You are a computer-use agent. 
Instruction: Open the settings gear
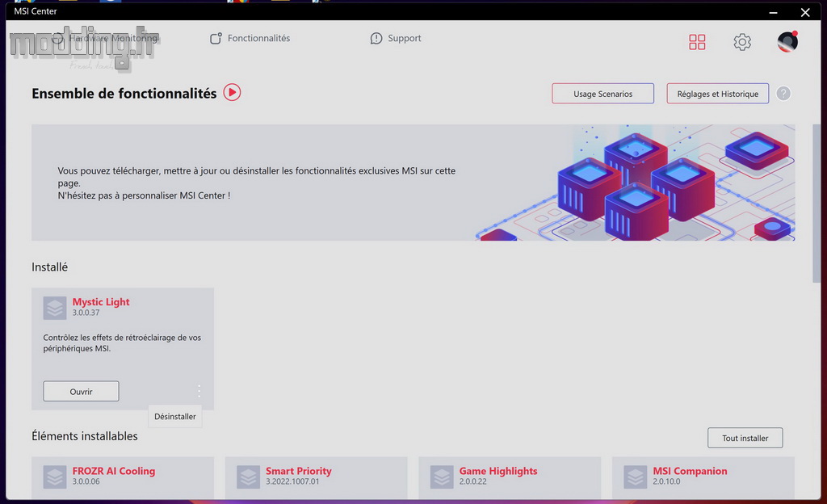(741, 42)
